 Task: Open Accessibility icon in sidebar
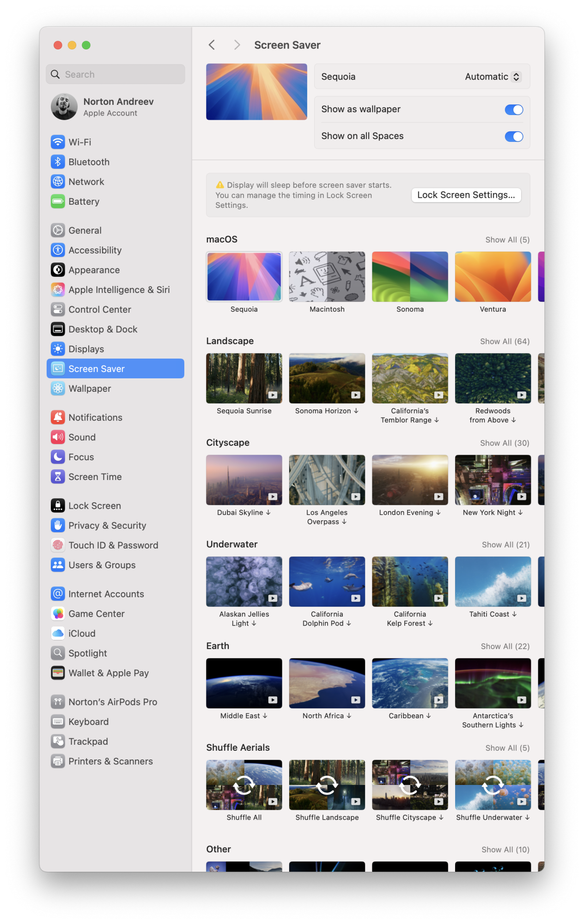pos(58,250)
